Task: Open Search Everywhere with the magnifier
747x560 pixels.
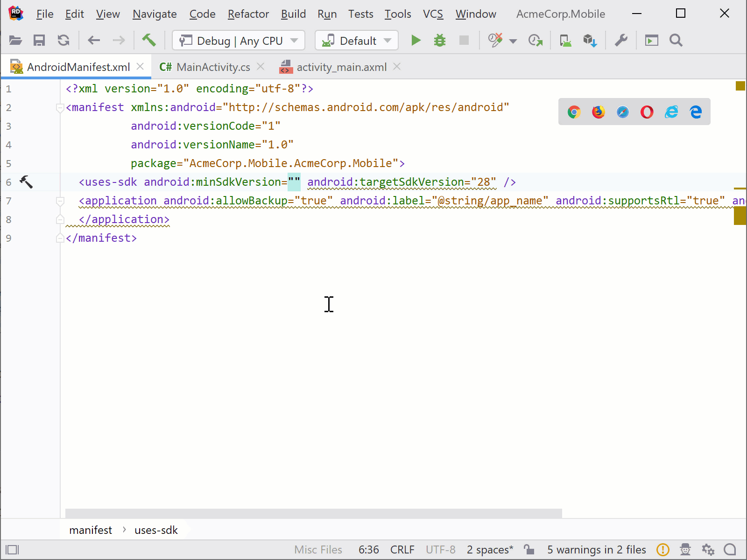Action: click(676, 41)
